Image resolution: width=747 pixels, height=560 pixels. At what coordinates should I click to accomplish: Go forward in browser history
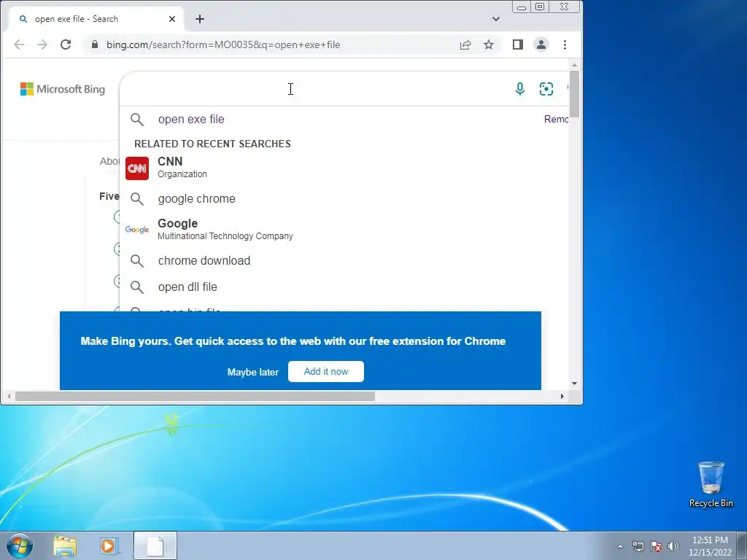click(x=42, y=44)
